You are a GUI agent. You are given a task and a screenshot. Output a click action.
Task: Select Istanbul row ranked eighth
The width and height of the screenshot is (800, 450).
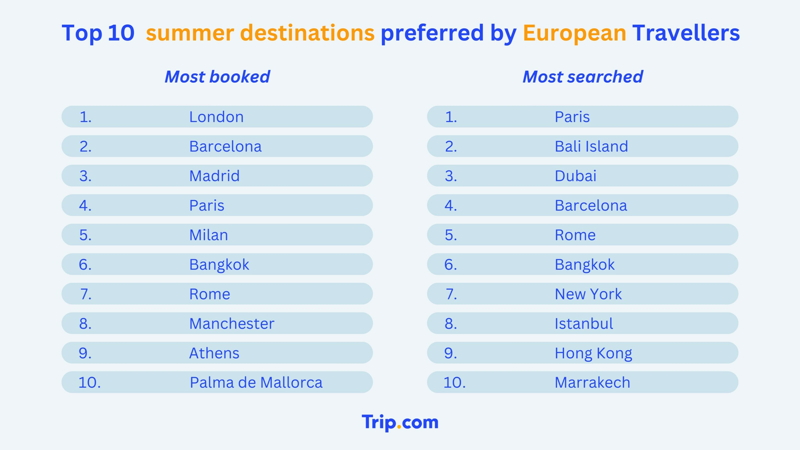coord(583,323)
